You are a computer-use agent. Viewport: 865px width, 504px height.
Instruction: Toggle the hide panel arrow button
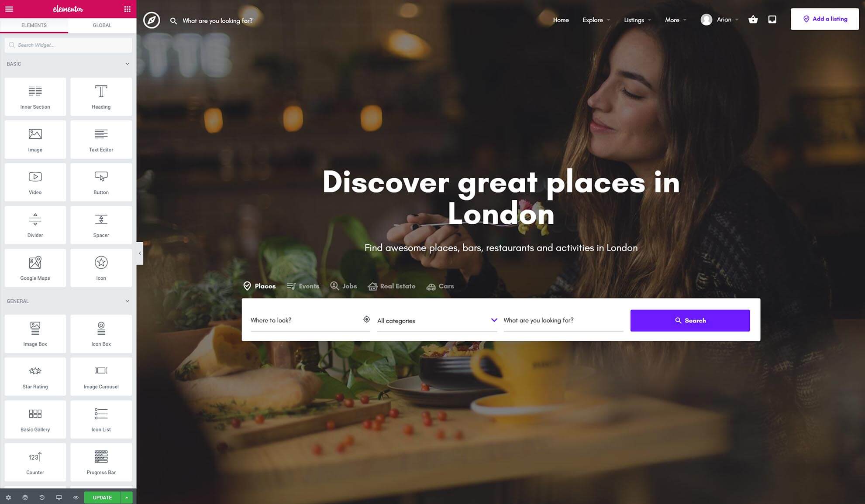tap(139, 253)
